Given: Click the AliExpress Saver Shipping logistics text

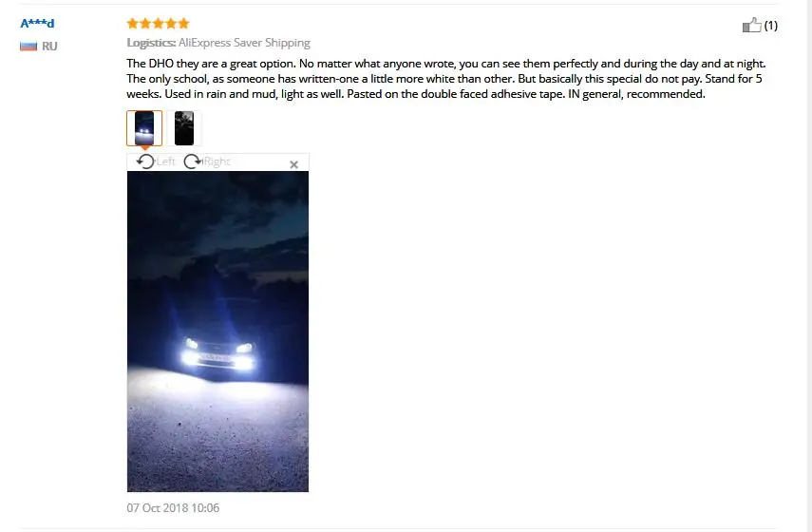Looking at the screenshot, I should pyautogui.click(x=244, y=43).
